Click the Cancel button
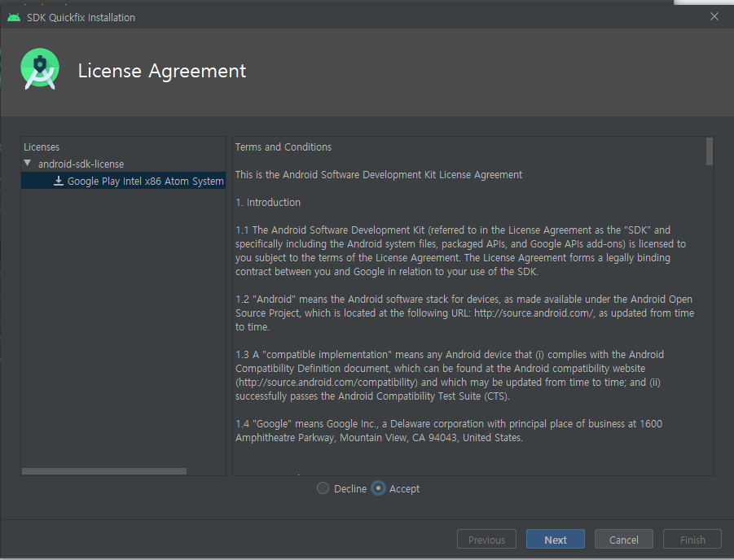The image size is (734, 560). point(623,540)
